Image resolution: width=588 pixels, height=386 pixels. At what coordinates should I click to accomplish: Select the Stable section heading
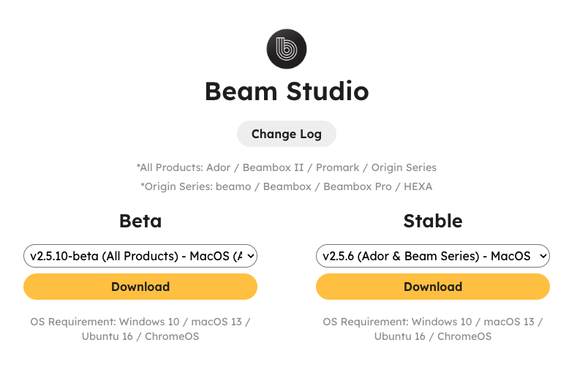point(433,221)
